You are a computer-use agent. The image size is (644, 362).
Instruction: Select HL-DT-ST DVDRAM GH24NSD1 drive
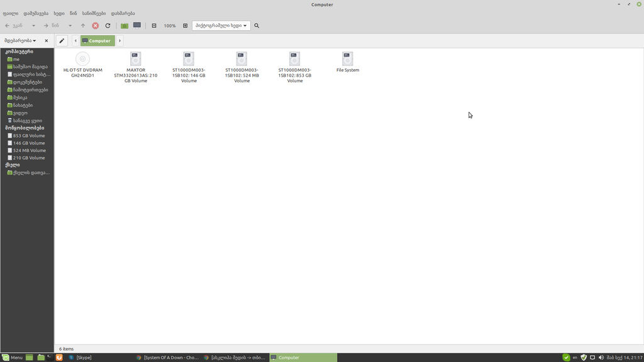pos(82,65)
